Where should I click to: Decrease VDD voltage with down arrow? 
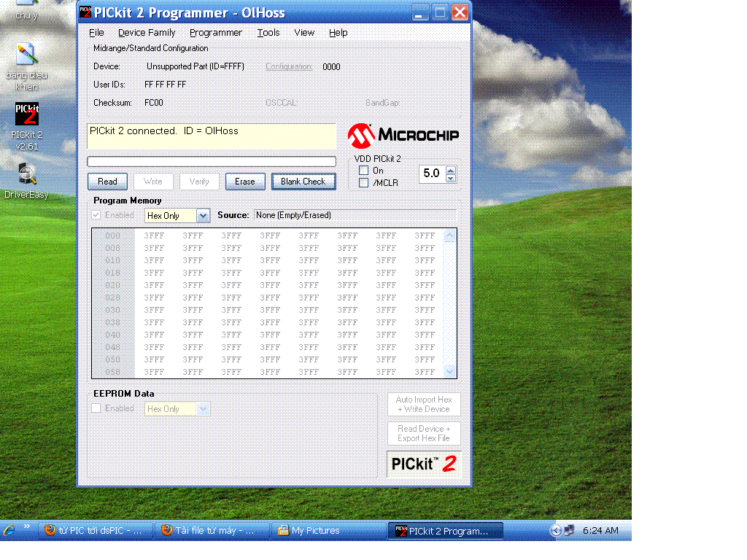(451, 179)
